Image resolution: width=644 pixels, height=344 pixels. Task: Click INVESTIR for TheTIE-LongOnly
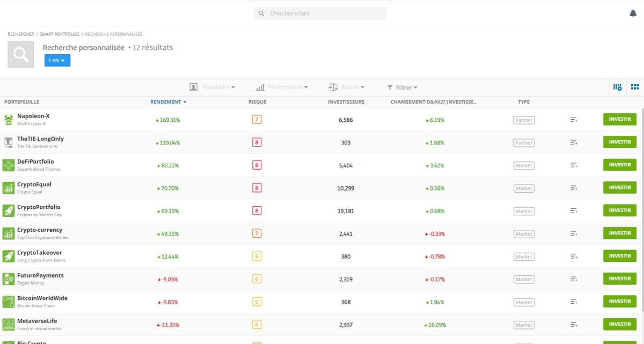tap(620, 142)
